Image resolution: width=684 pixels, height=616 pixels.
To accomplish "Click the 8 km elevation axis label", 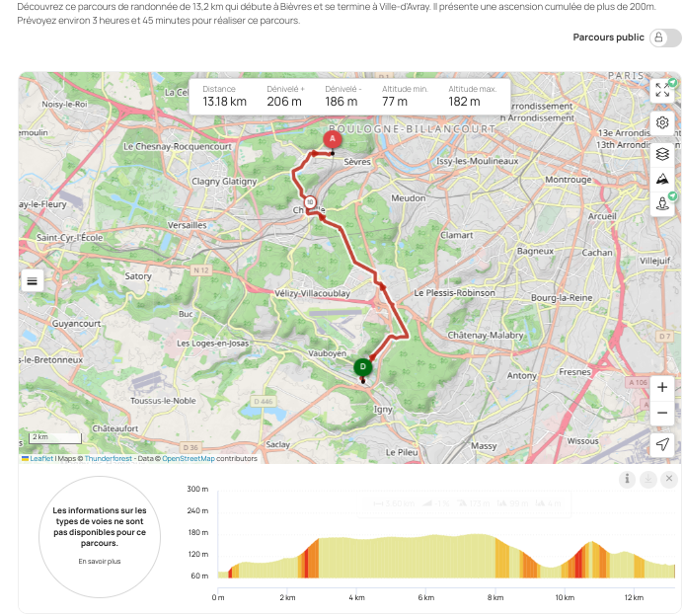I will coord(495,597).
